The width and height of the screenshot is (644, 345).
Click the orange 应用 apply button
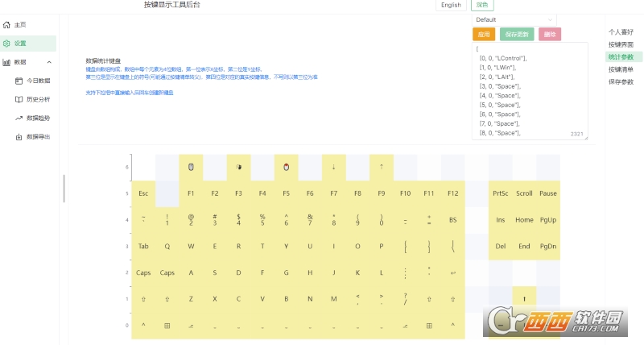[x=484, y=34]
